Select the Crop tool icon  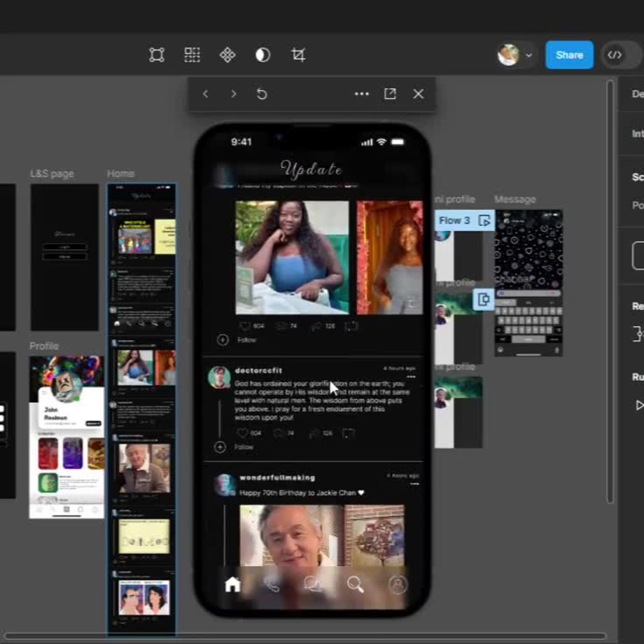(298, 55)
